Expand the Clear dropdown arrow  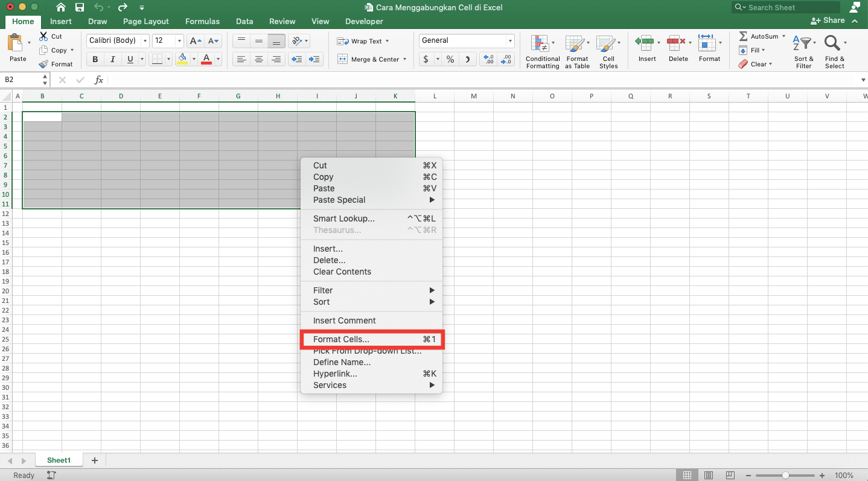[770, 64]
